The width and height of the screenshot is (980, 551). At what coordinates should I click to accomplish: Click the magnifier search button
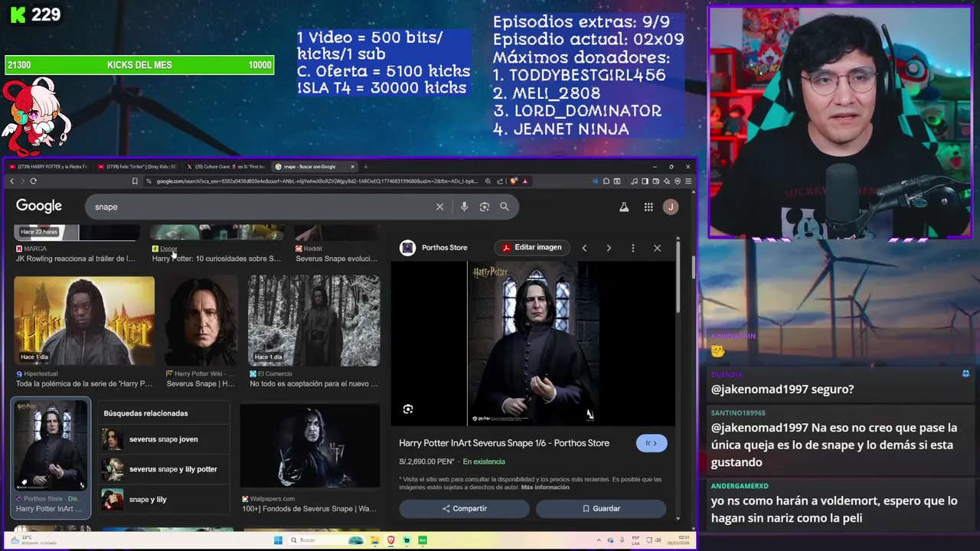pos(505,207)
